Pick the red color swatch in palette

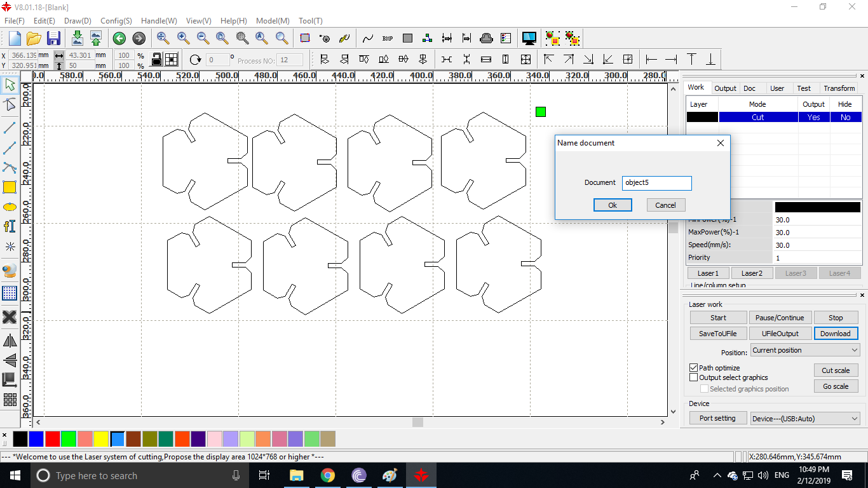(53, 439)
